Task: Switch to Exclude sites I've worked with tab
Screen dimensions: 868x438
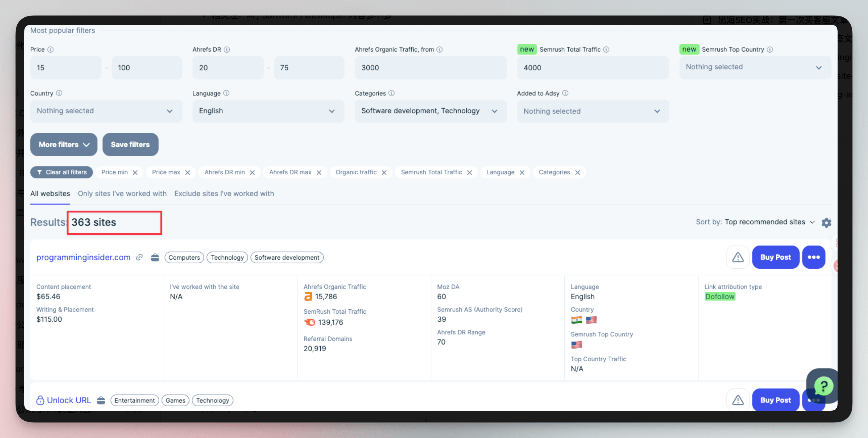Action: [x=224, y=194]
